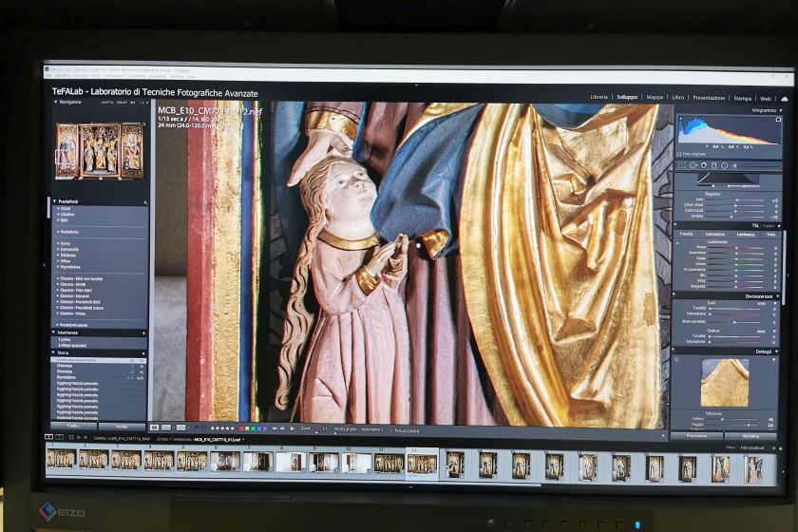798x532 pixels.
Task: Select the Esposizione history step
Action: pyautogui.click(x=99, y=377)
